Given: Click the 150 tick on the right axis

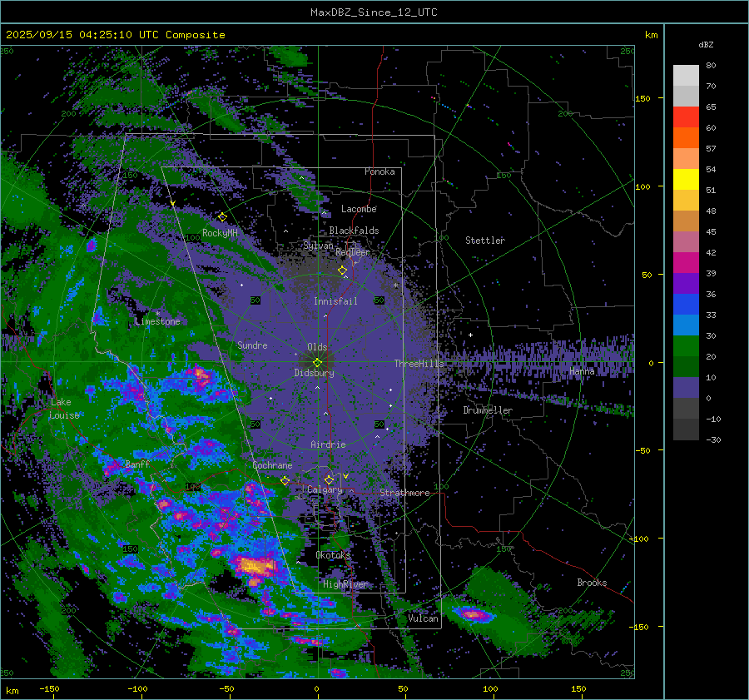Looking at the screenshot, I should [642, 98].
